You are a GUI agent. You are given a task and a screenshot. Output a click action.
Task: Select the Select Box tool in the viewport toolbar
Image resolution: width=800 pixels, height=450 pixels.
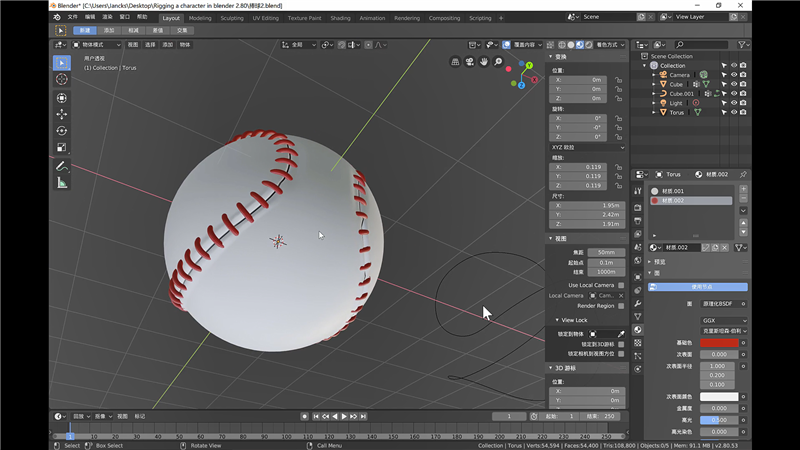click(62, 63)
